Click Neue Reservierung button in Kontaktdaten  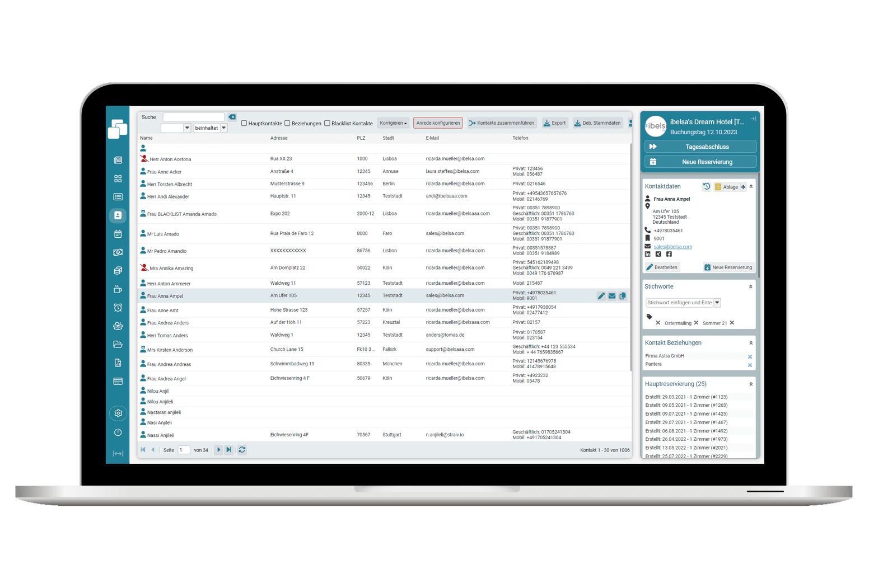[x=728, y=267]
